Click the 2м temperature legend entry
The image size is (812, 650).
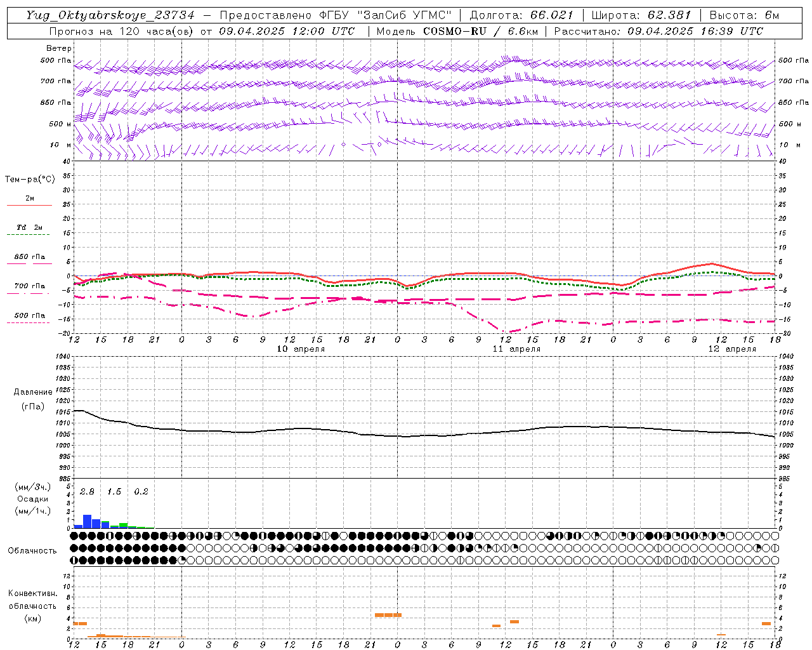[30, 199]
